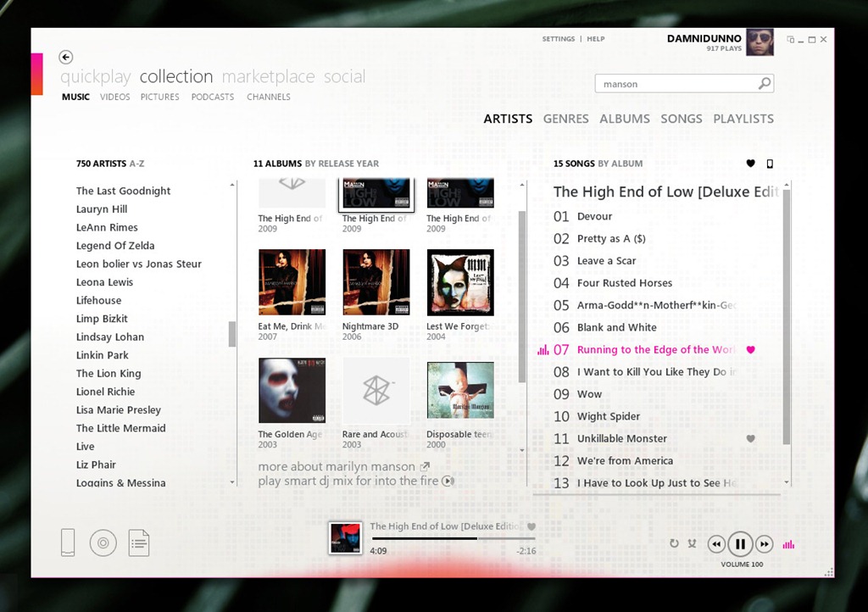
Task: Toggle heart rating on Unkillable Monster
Action: (x=750, y=438)
